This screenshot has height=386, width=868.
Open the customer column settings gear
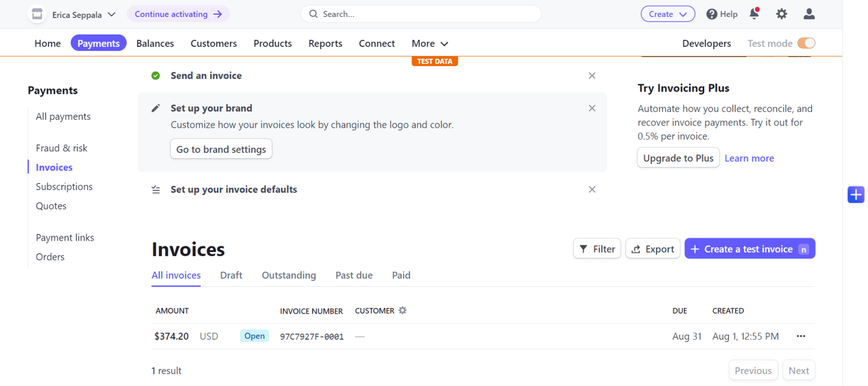click(x=402, y=310)
